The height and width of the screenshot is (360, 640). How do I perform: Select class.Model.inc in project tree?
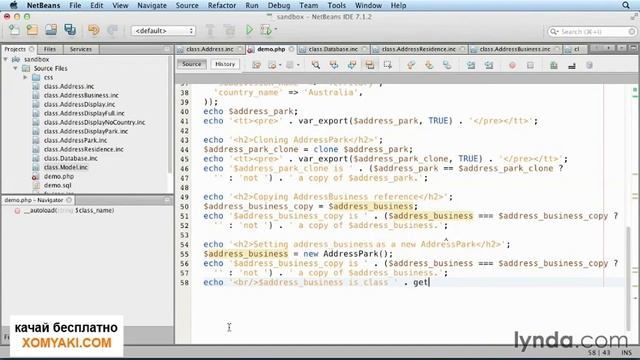[x=66, y=167]
